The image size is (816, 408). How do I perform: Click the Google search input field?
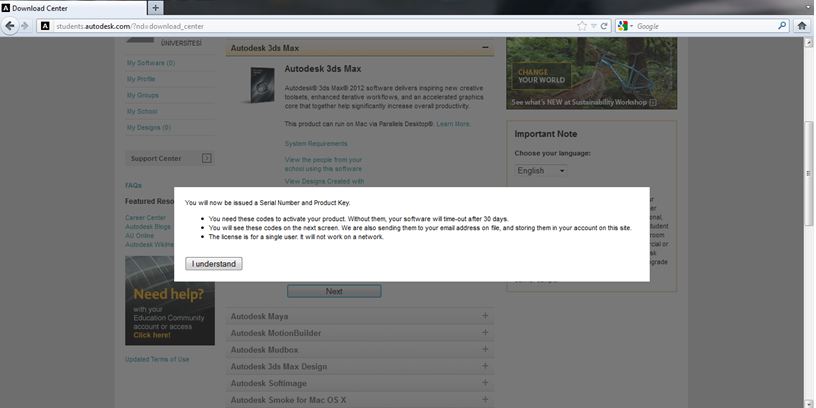tap(705, 26)
